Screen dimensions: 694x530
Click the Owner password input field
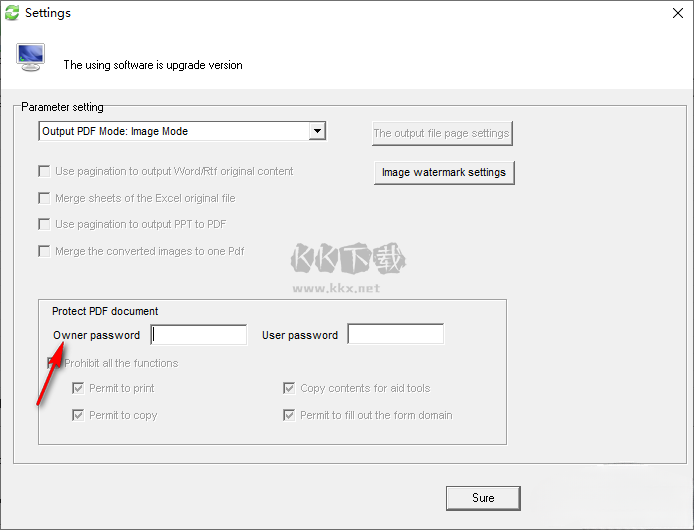coord(199,335)
